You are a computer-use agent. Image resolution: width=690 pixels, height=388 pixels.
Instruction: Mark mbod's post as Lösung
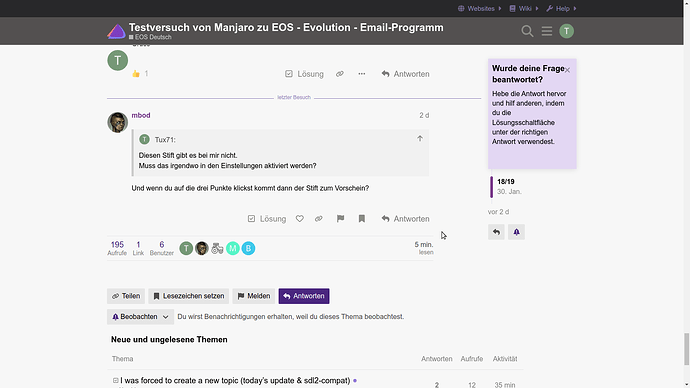(x=267, y=219)
